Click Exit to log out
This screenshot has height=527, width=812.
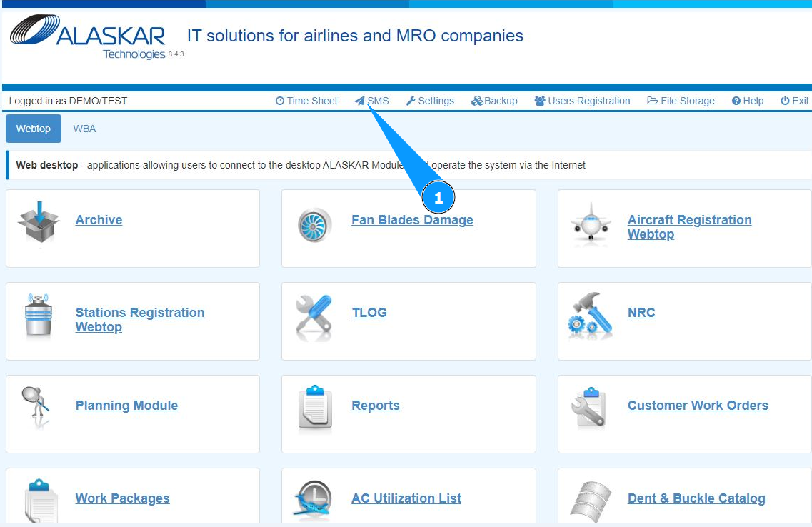tap(795, 101)
